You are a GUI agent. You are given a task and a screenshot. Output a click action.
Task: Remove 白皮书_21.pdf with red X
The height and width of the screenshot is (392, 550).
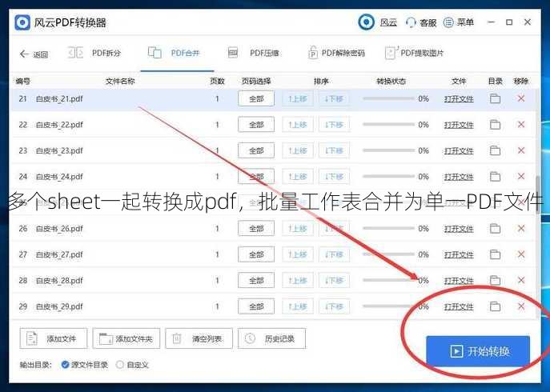(x=521, y=98)
